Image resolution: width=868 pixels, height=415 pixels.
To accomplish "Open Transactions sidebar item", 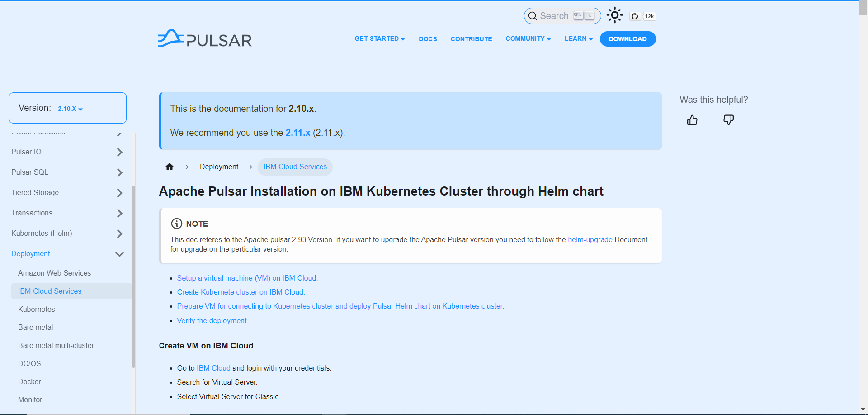I will click(x=32, y=213).
